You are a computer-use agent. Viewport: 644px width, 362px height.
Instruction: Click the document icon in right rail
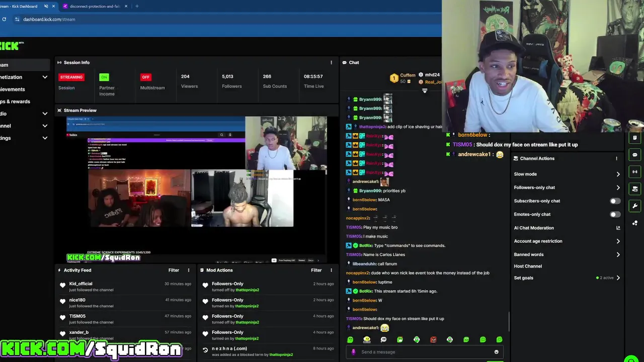tap(635, 138)
